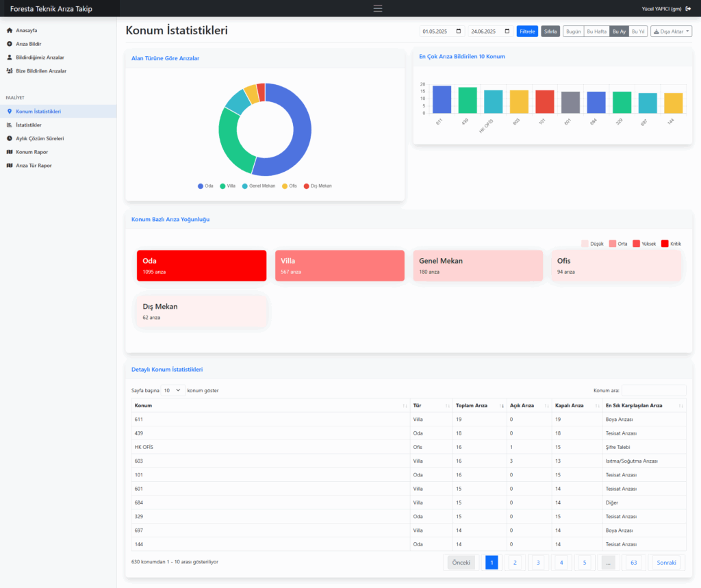Select the Bugün quick range
Viewport: 701px width, 588px height.
point(573,31)
